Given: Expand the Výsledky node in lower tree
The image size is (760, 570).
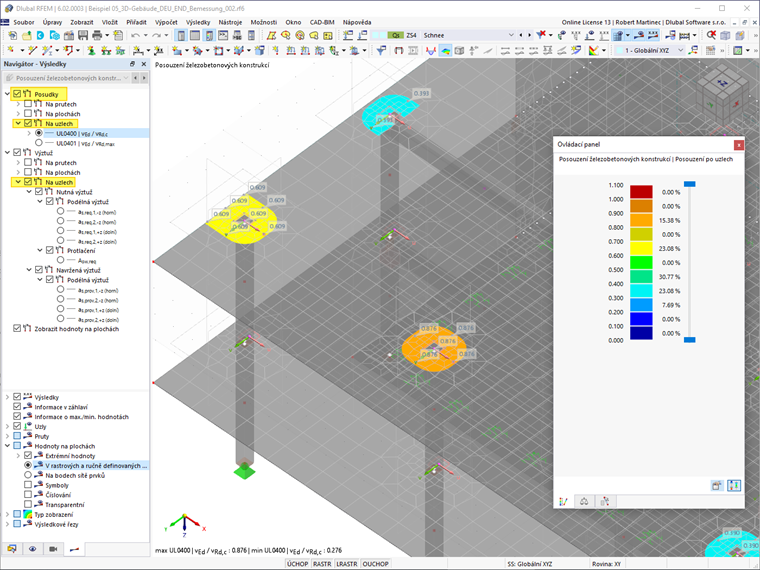Looking at the screenshot, I should pyautogui.click(x=7, y=397).
